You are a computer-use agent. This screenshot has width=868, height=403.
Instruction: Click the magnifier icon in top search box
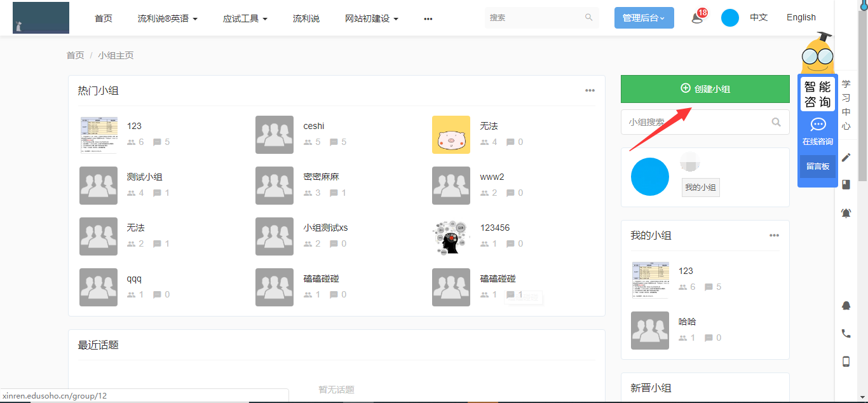[588, 18]
